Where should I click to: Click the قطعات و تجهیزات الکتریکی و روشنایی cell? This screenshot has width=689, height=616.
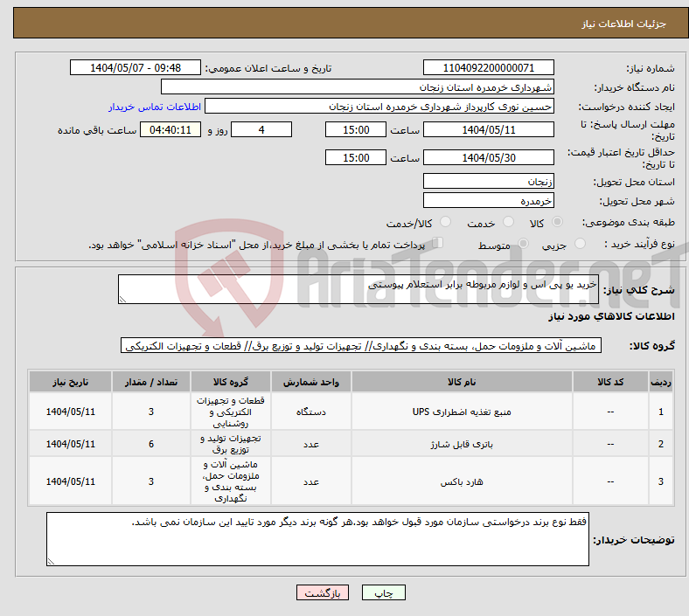231,412
